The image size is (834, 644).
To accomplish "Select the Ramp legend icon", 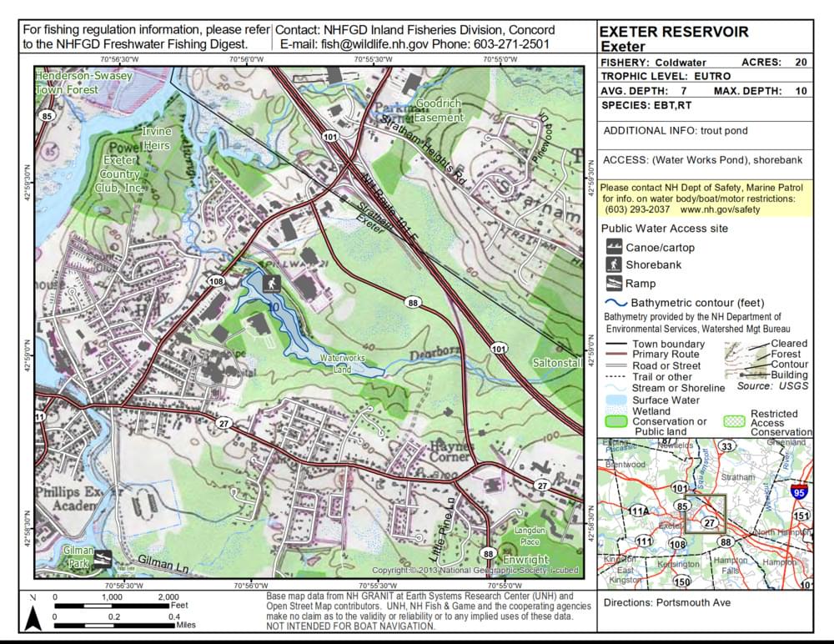I will tap(614, 283).
